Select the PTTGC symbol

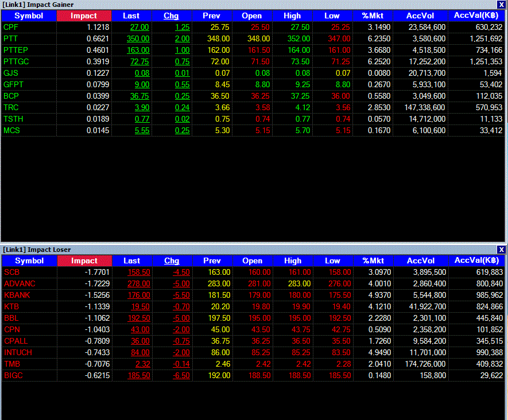coord(16,61)
